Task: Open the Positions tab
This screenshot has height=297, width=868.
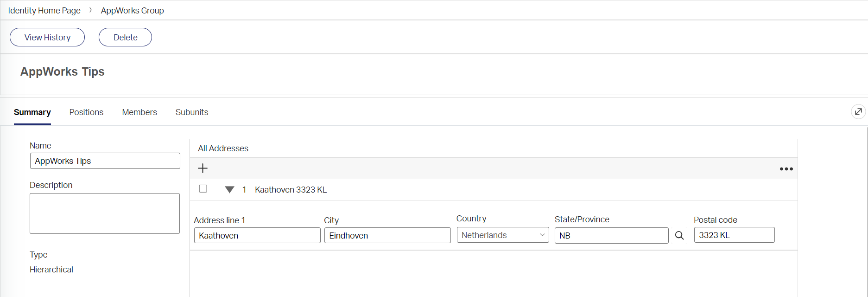Action: pos(86,112)
